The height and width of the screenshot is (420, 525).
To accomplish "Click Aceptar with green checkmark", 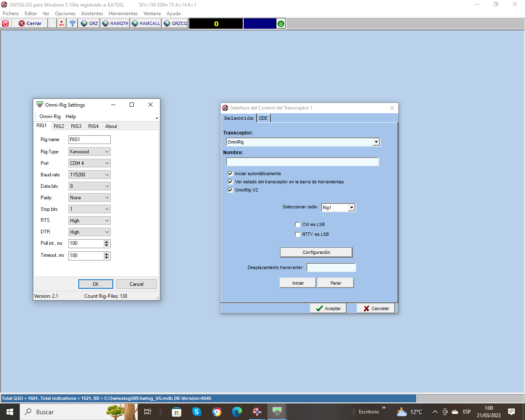I will point(328,308).
